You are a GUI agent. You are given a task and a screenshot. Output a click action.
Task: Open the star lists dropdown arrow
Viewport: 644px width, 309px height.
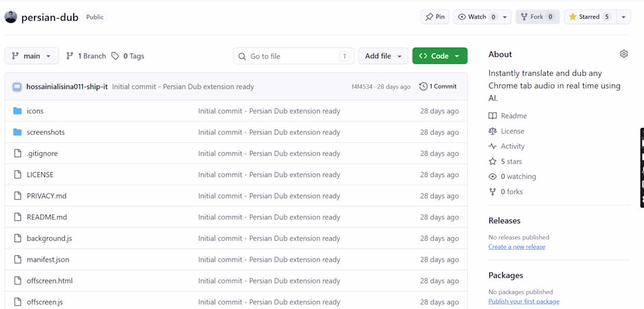click(x=624, y=17)
